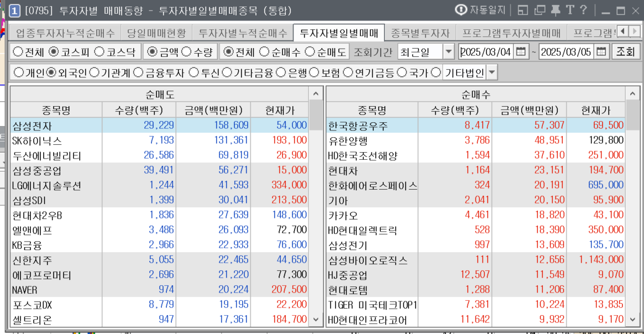Open calendar picker for start date 2025/03/04
Screen dimensions: 644x334
point(521,52)
